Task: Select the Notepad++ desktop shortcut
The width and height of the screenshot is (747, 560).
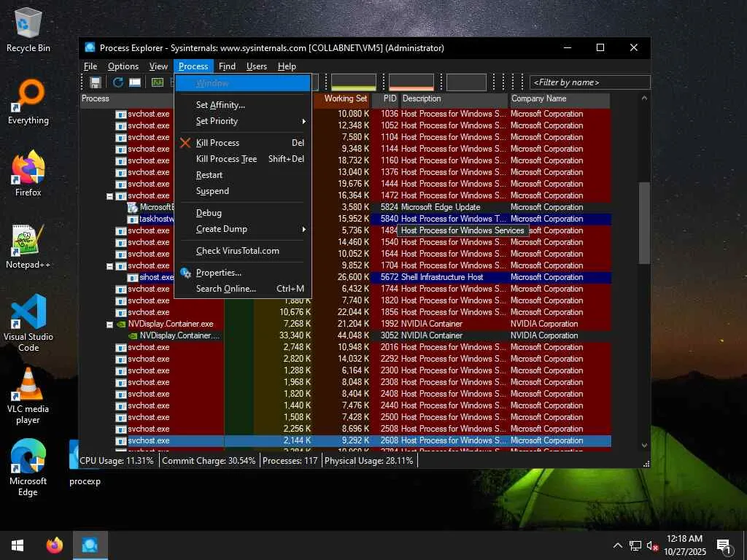Action: pyautogui.click(x=28, y=246)
